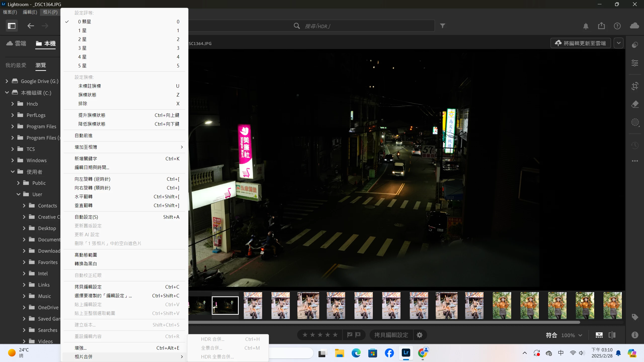Click the filmstrip horizontal scrollbar
The width and height of the screenshot is (644, 362).
click(377, 322)
